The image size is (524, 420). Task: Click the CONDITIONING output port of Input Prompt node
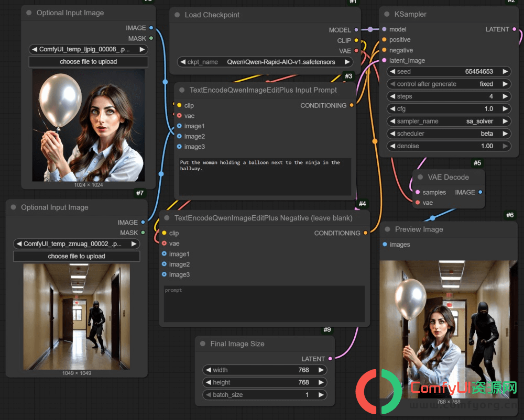pyautogui.click(x=352, y=105)
